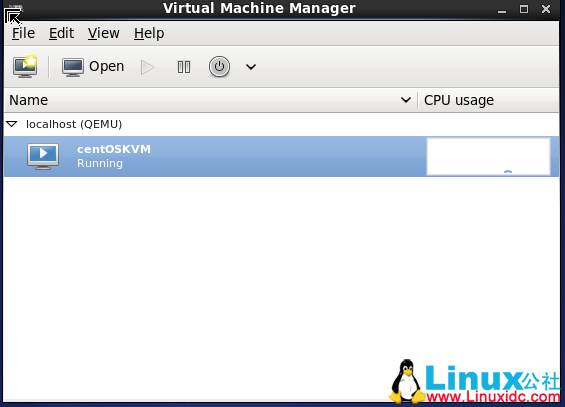The height and width of the screenshot is (407, 565).
Task: Open the View menu
Action: point(104,33)
